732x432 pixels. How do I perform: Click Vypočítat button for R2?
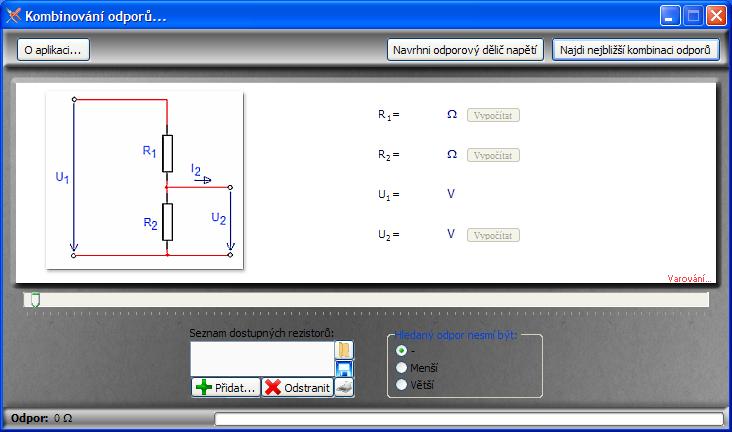493,156
